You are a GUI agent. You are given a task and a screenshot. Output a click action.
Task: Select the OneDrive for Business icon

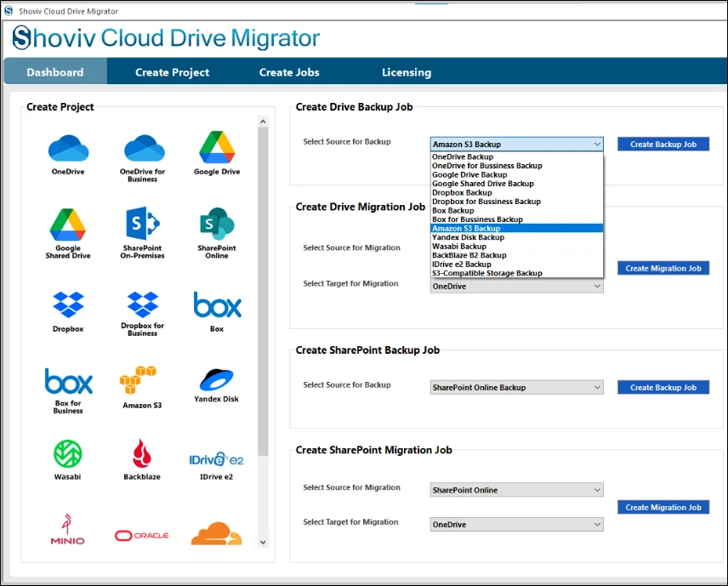coord(144,149)
